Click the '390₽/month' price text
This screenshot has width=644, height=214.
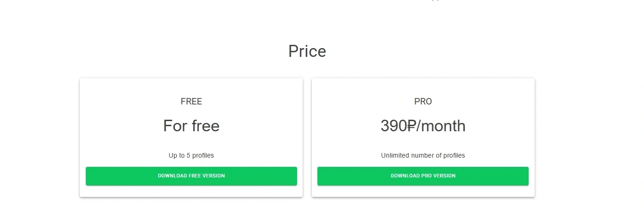pyautogui.click(x=423, y=126)
